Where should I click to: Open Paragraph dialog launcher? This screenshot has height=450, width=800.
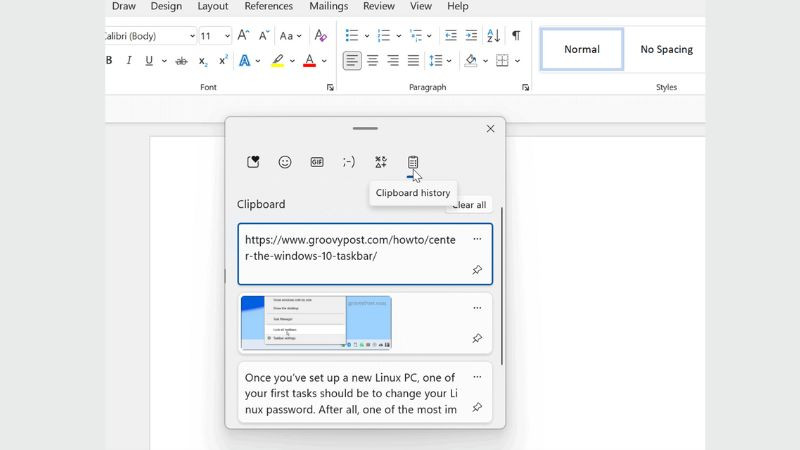526,88
